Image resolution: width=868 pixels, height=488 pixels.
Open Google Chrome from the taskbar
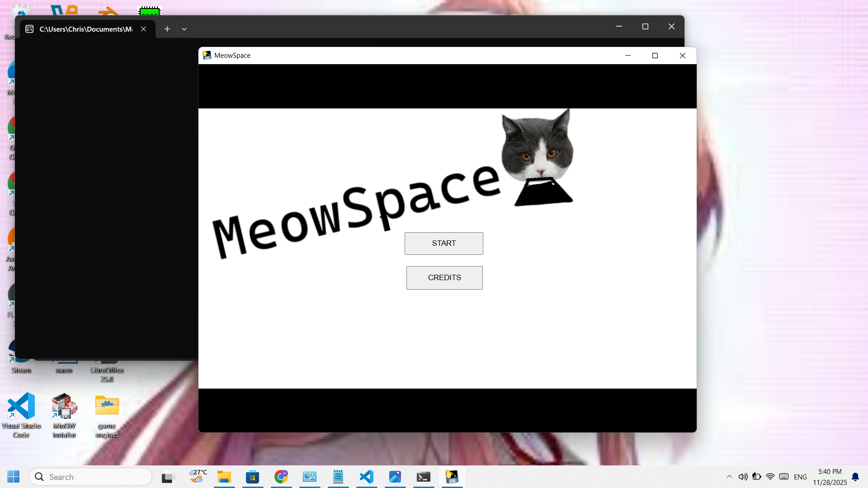click(281, 477)
